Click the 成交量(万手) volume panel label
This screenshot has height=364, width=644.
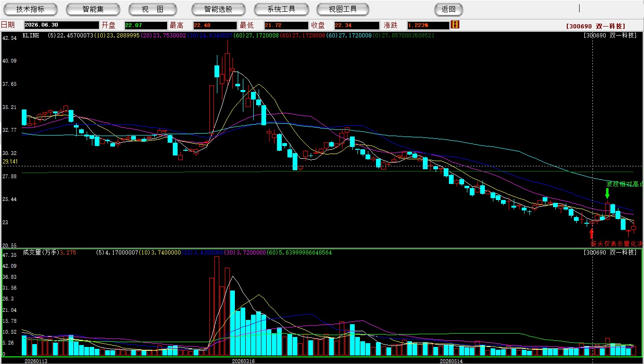tap(41, 253)
